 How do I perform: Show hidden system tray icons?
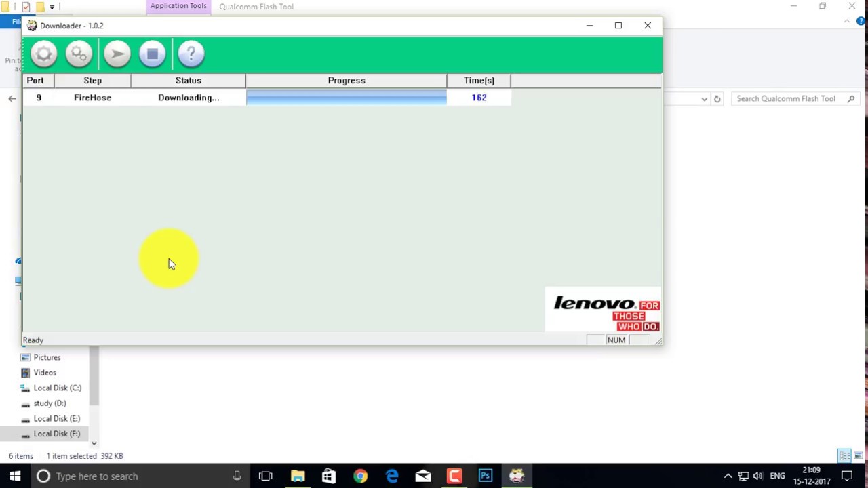click(x=728, y=476)
